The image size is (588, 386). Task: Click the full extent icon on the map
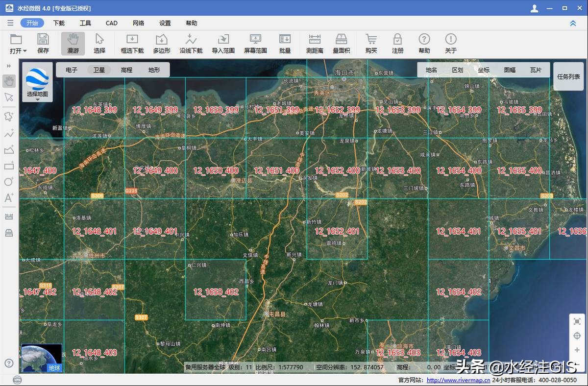577,321
